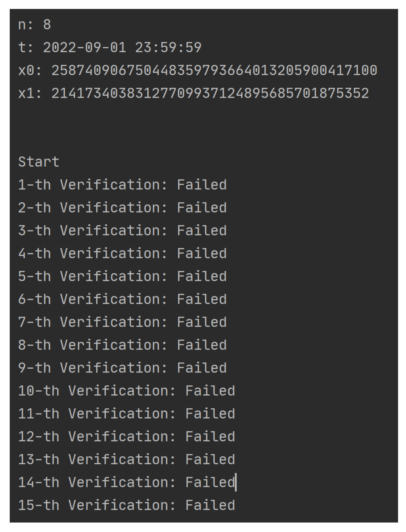Click the 15-th Verification output line

pos(126,505)
